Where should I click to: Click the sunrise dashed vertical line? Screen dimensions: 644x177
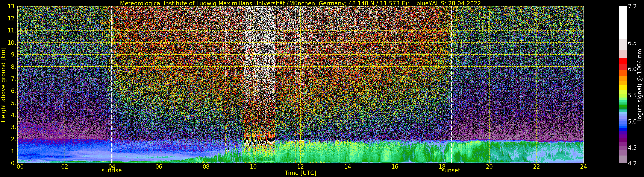(x=112, y=85)
